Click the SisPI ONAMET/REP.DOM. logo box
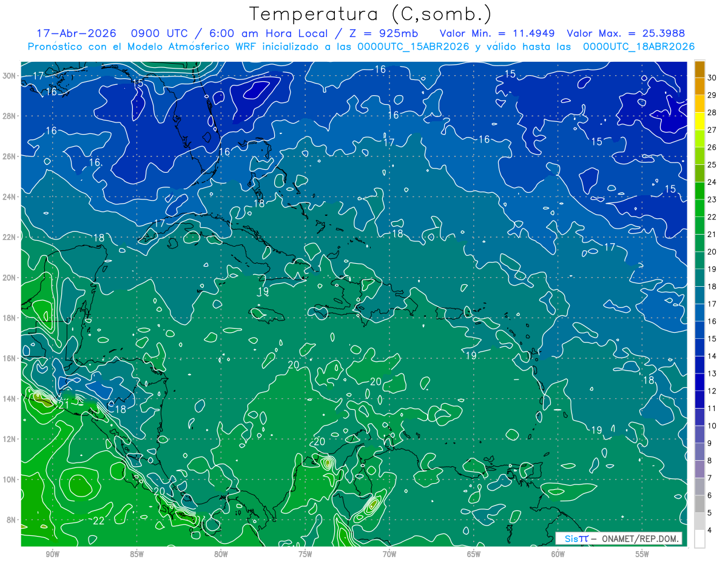 coord(618,538)
